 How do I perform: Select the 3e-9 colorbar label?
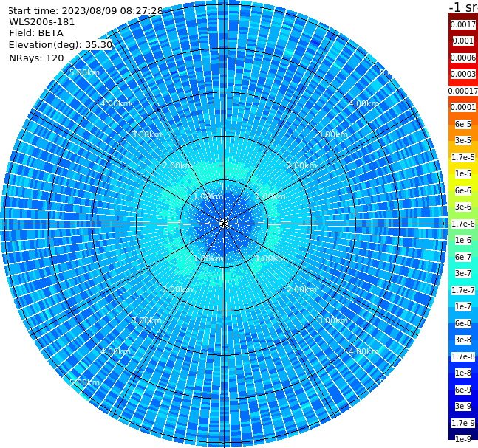(463, 406)
